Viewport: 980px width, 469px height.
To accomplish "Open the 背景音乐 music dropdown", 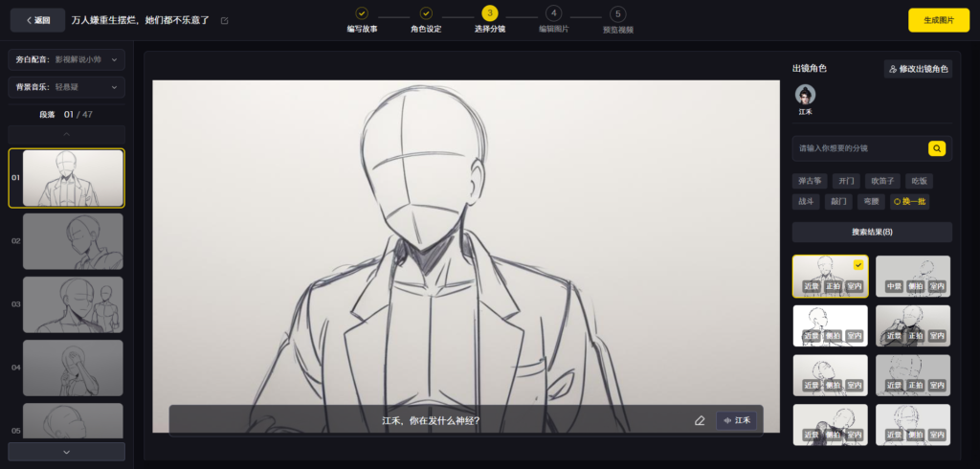I will 66,87.
